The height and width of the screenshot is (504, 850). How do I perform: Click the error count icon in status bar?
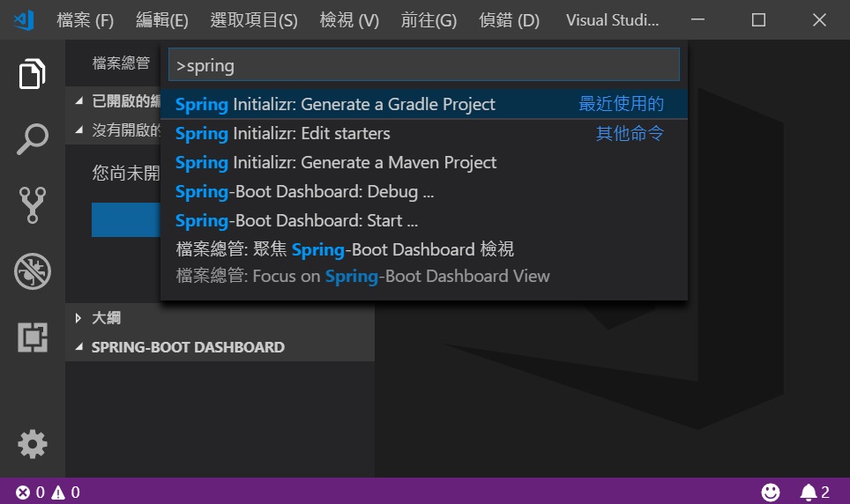[23, 492]
